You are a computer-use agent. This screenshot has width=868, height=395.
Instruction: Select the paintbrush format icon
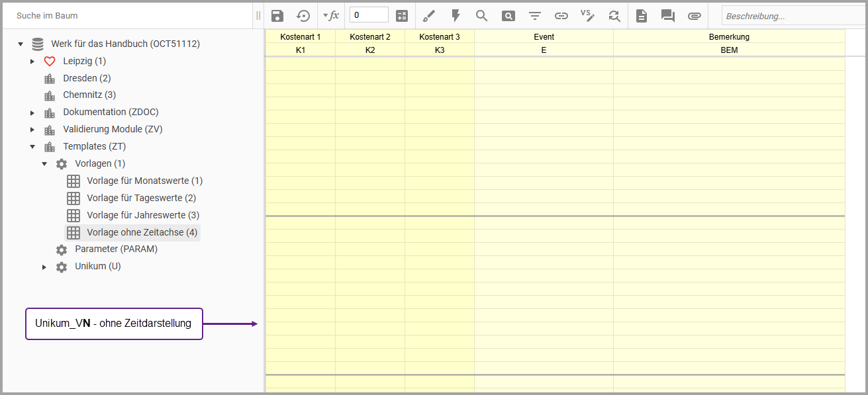point(429,16)
